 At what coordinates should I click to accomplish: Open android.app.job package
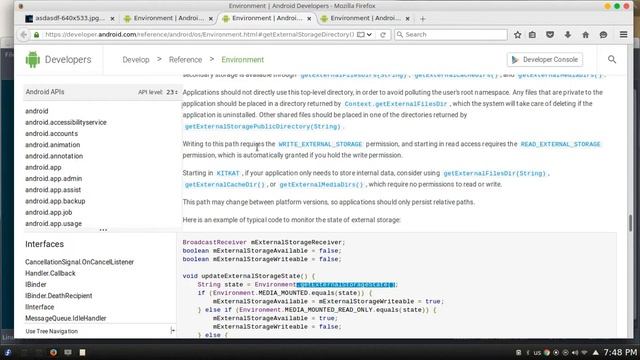(x=49, y=212)
